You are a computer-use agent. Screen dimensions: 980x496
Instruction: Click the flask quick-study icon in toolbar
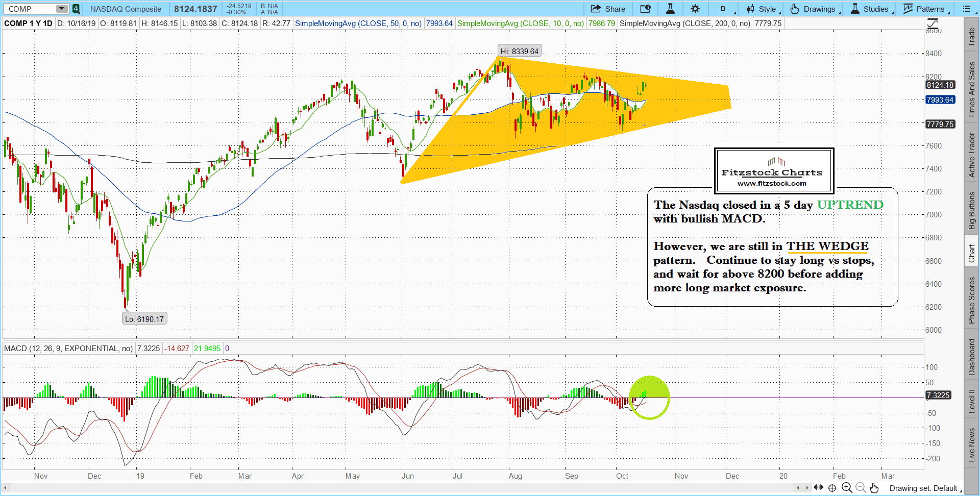670,9
